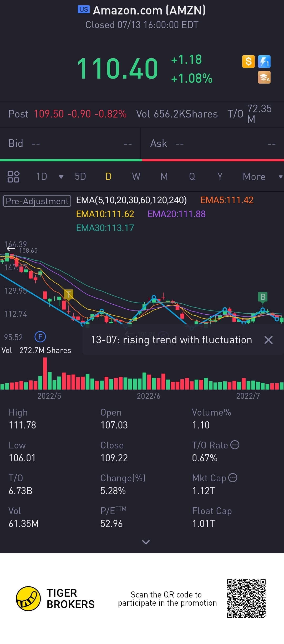Tap the yellow T marker on chart
This screenshot has width=284, height=644.
point(69,295)
